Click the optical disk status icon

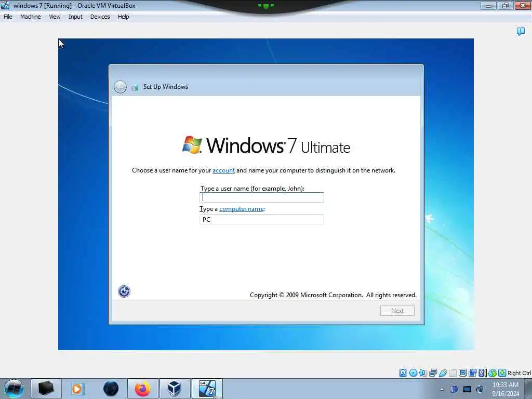click(413, 373)
